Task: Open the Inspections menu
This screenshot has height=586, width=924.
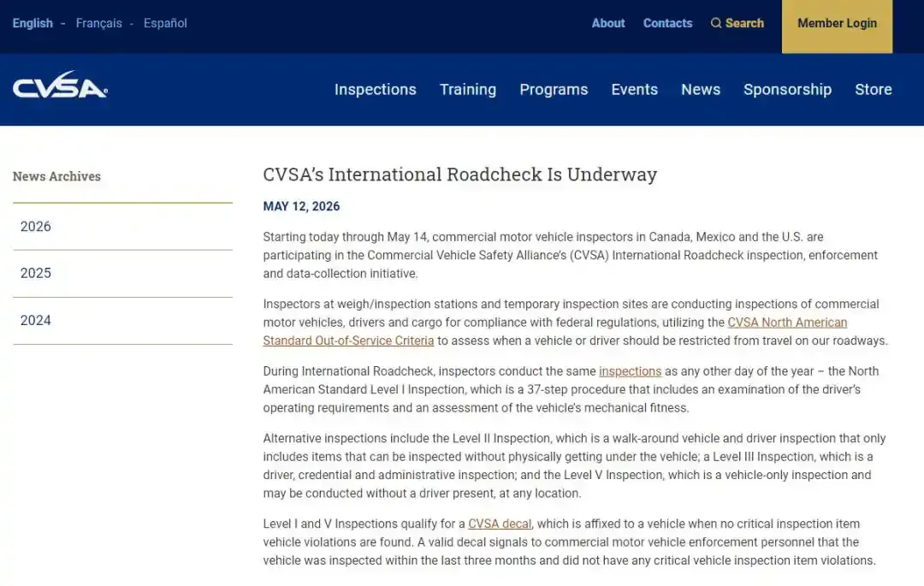Action: [376, 90]
